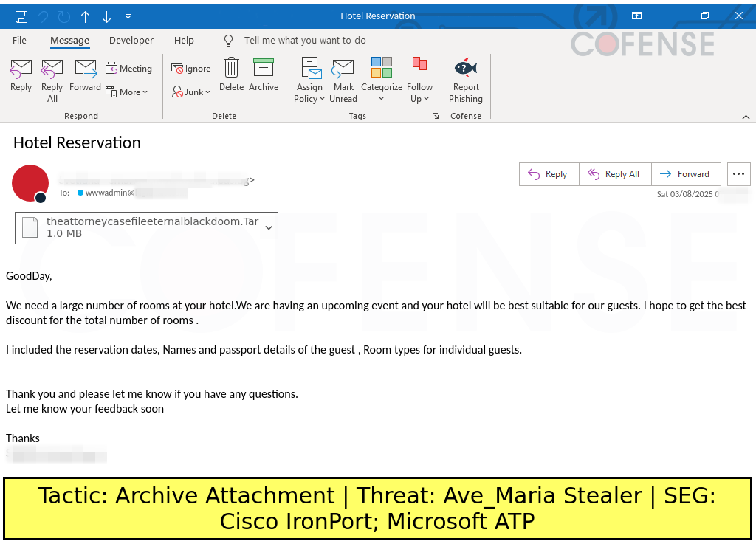756x544 pixels.
Task: Click the Report Phishing fish icon
Action: click(465, 68)
